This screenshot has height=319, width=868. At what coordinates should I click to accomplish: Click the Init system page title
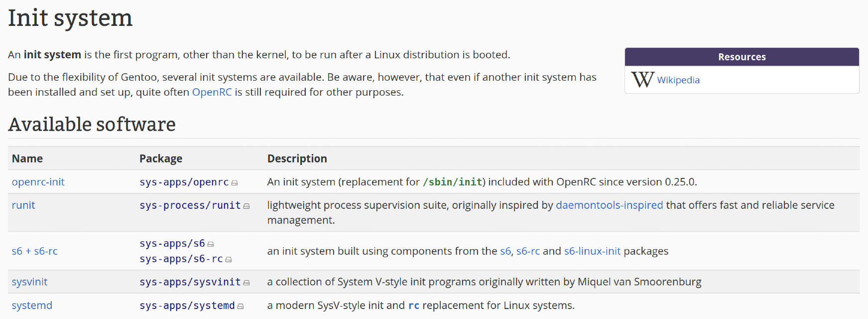(x=70, y=18)
